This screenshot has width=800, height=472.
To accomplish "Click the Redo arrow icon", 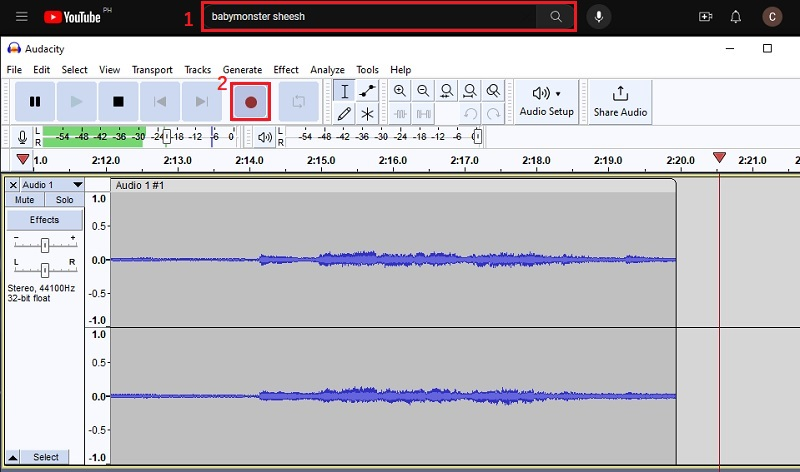I will (493, 113).
